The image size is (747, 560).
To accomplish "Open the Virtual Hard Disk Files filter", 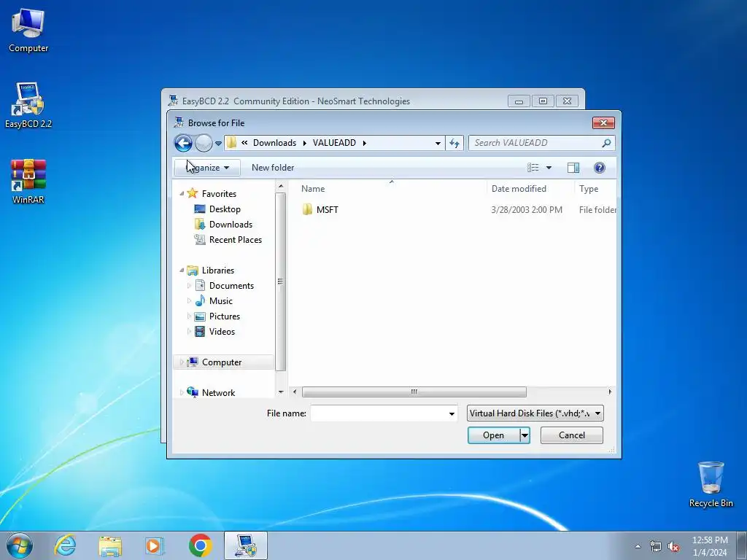I will pyautogui.click(x=535, y=413).
